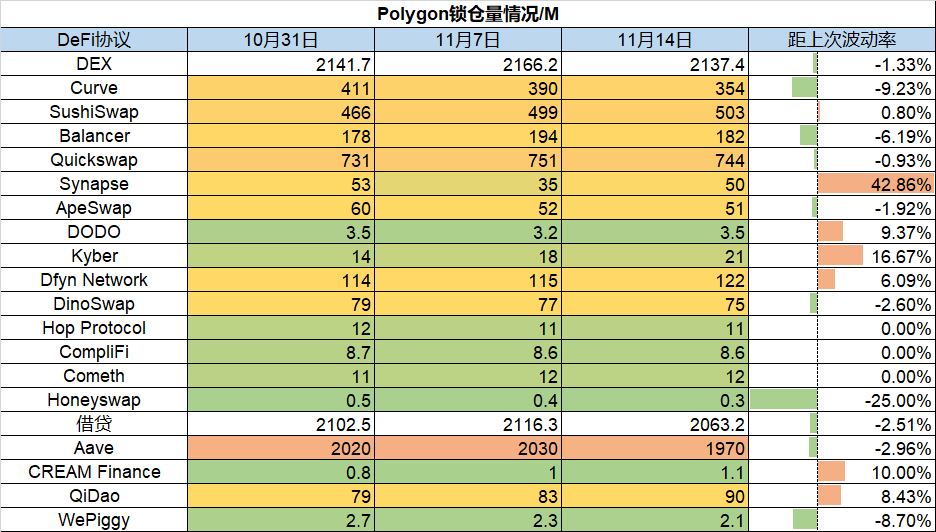Select the 'DinoSwap' row label
936x532 pixels.
click(94, 304)
